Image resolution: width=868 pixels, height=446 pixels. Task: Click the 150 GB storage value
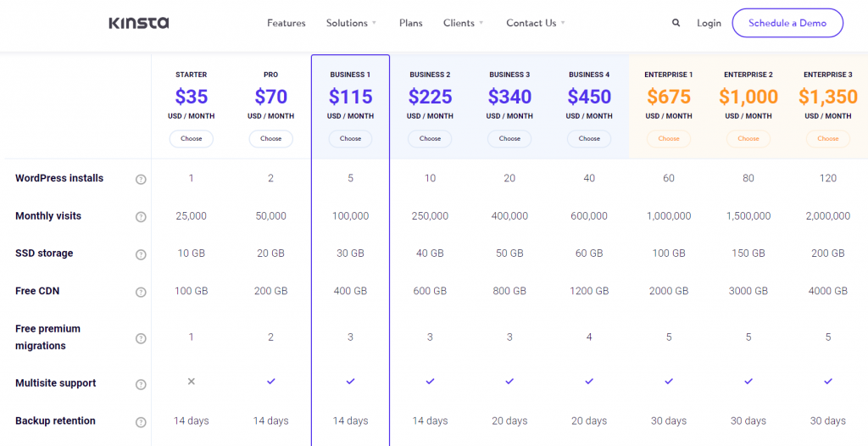[748, 254]
